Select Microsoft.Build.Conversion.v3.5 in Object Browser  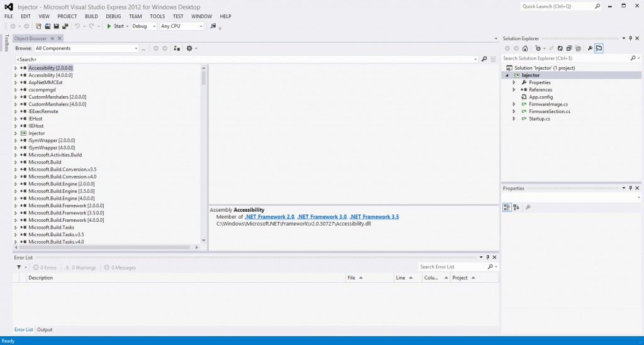pos(62,170)
